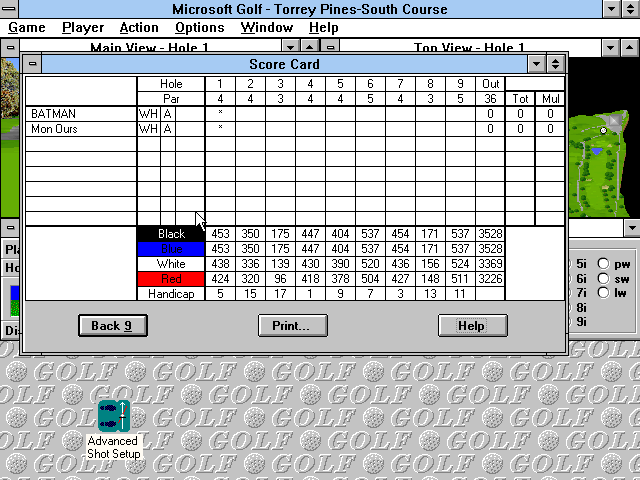Select the BATMAN player row name
Screen dimensions: 640x480
tap(53, 113)
